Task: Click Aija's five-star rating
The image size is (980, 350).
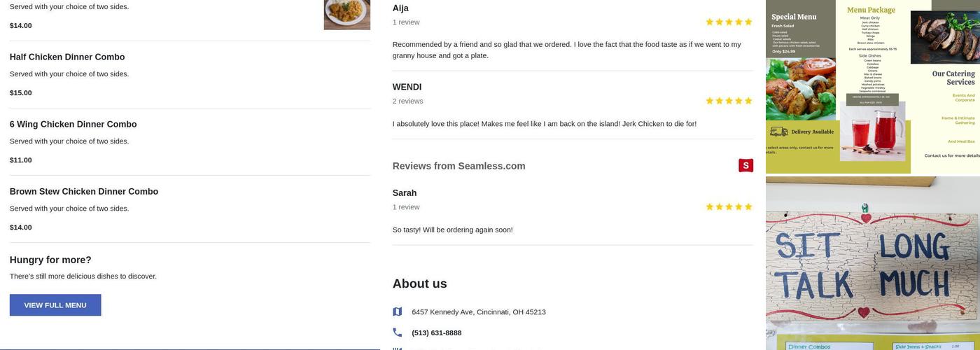Action: coord(729,22)
